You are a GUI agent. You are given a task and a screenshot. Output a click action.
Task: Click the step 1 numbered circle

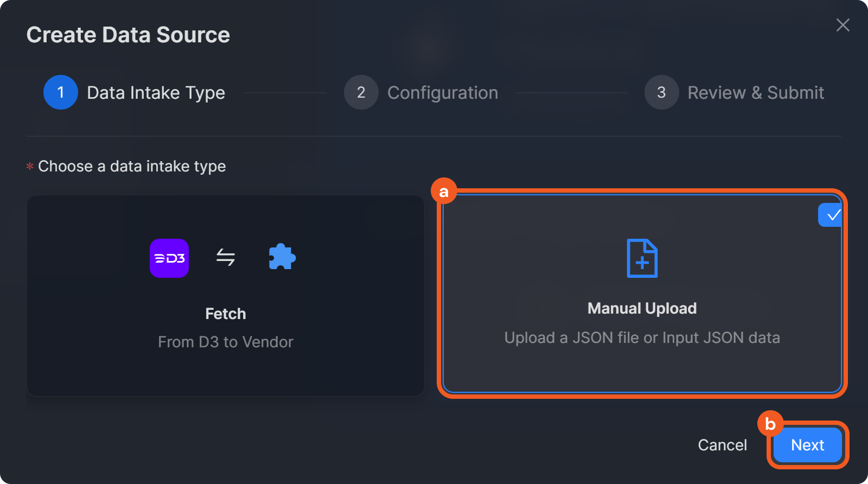tap(61, 92)
